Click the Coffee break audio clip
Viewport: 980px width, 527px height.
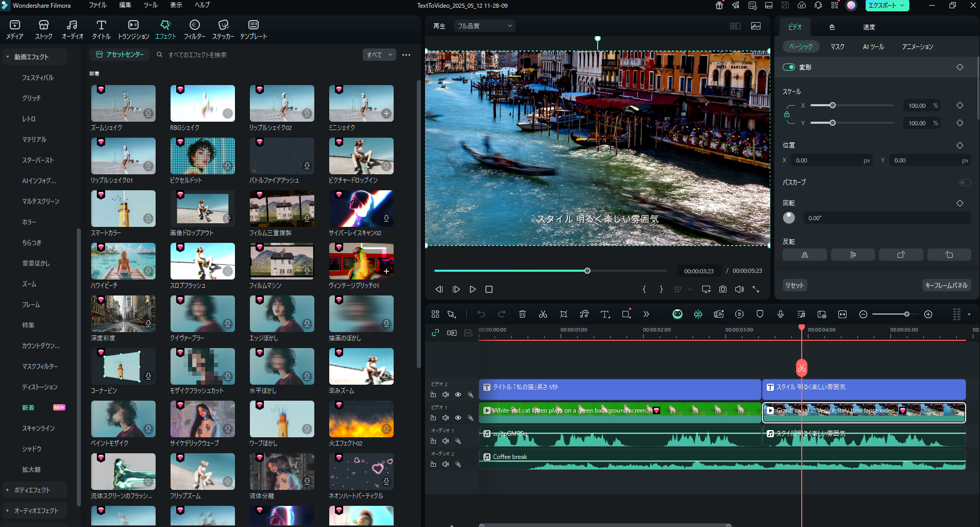pyautogui.click(x=722, y=459)
